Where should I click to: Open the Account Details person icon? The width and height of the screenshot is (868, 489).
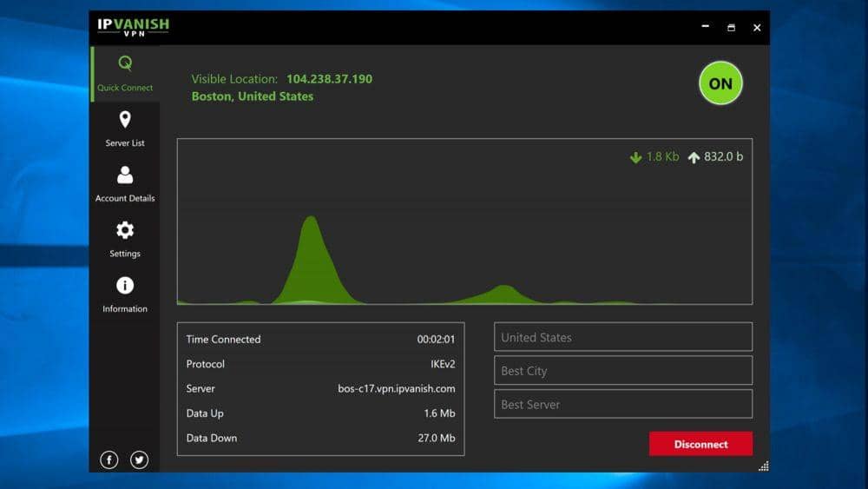point(125,175)
